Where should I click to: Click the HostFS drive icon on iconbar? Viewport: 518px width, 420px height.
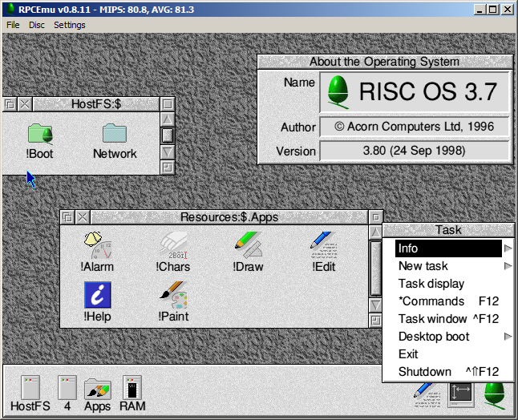[x=30, y=394]
